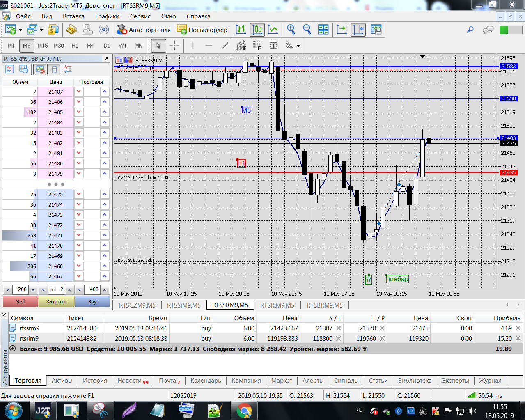Viewport: 525px width, 420px height.
Task: Switch chart to bar chart view
Action: (x=241, y=30)
